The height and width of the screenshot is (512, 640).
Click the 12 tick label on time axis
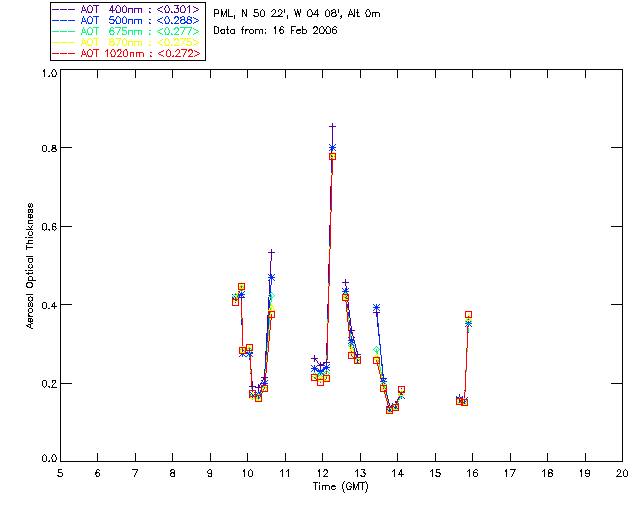tap(322, 474)
